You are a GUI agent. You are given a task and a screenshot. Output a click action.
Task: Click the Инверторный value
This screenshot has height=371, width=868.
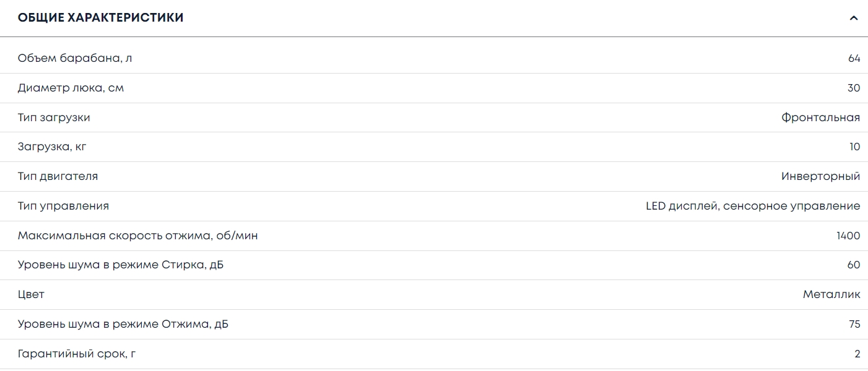coord(820,176)
